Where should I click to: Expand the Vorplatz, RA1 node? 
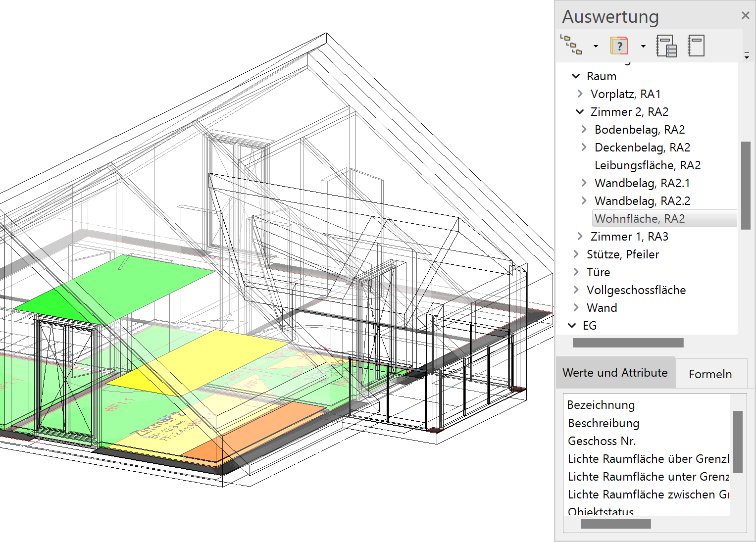(x=580, y=94)
